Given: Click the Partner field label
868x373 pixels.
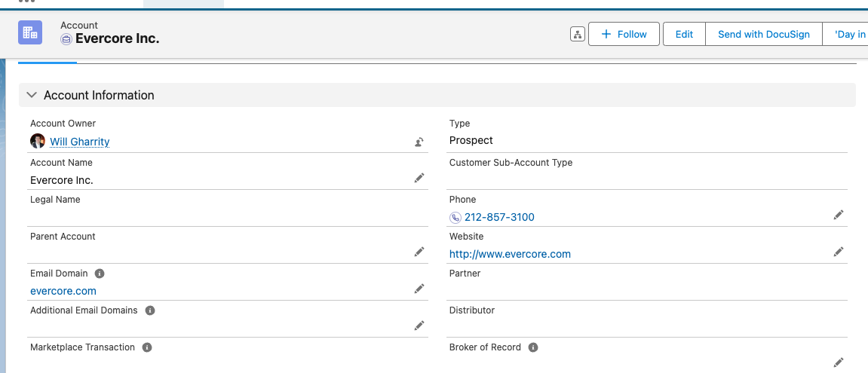Looking at the screenshot, I should point(465,274).
